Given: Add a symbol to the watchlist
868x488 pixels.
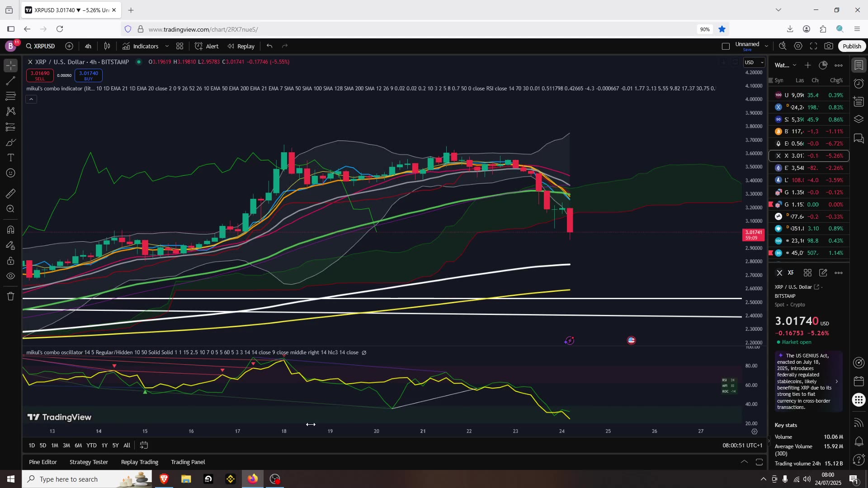Looking at the screenshot, I should (808, 66).
